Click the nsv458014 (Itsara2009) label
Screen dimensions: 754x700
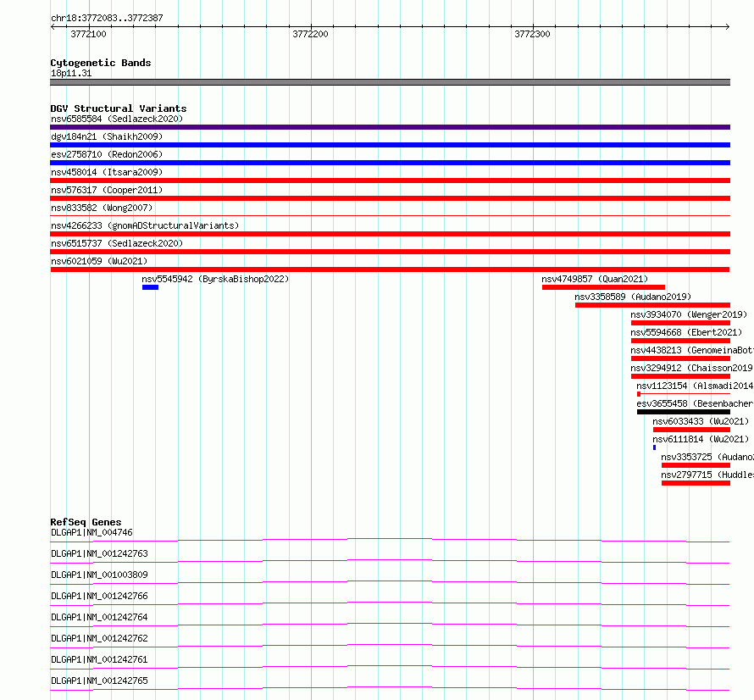coord(107,172)
